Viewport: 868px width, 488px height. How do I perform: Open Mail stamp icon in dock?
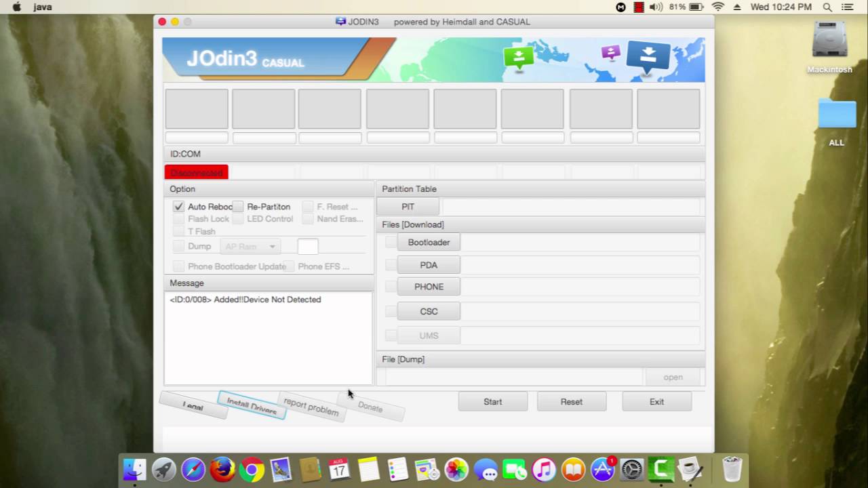(281, 469)
